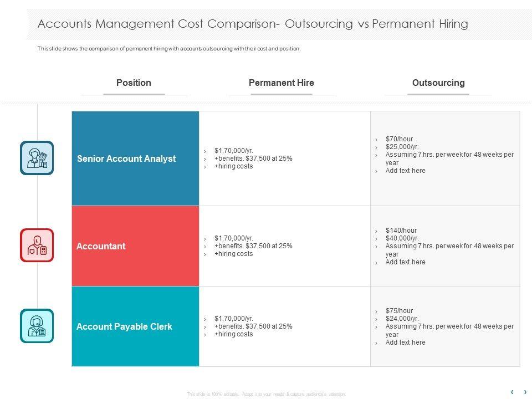This screenshot has height=399, width=532.
Task: Click the red Accountant cell
Action: pos(135,246)
